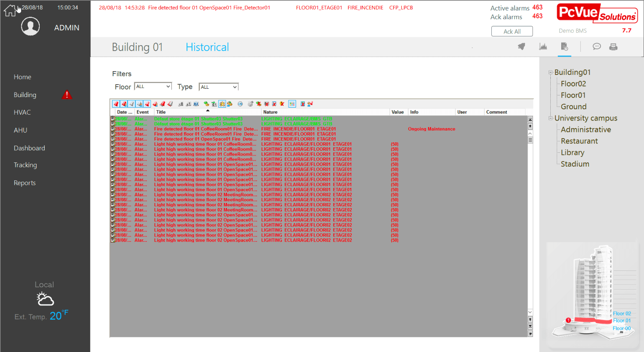
Task: Select Floor01 in the building tree
Action: pyautogui.click(x=573, y=95)
